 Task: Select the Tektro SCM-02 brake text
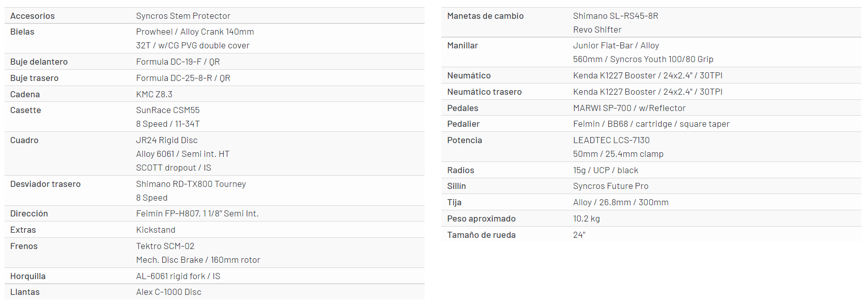tap(165, 246)
